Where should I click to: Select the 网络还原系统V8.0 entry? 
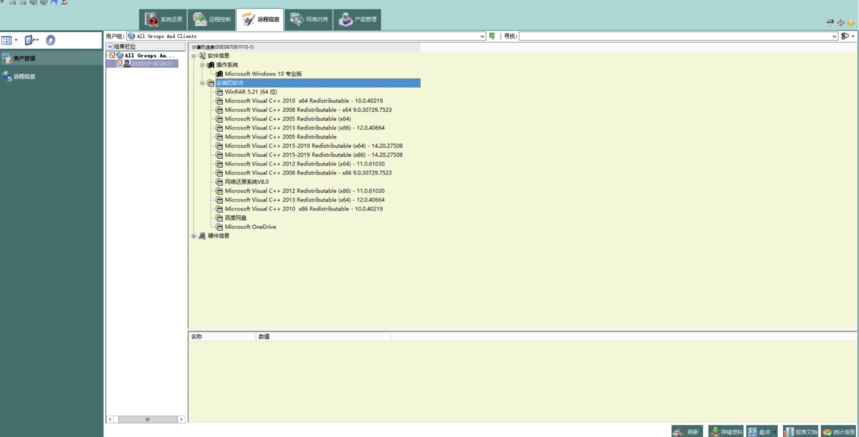(x=247, y=182)
